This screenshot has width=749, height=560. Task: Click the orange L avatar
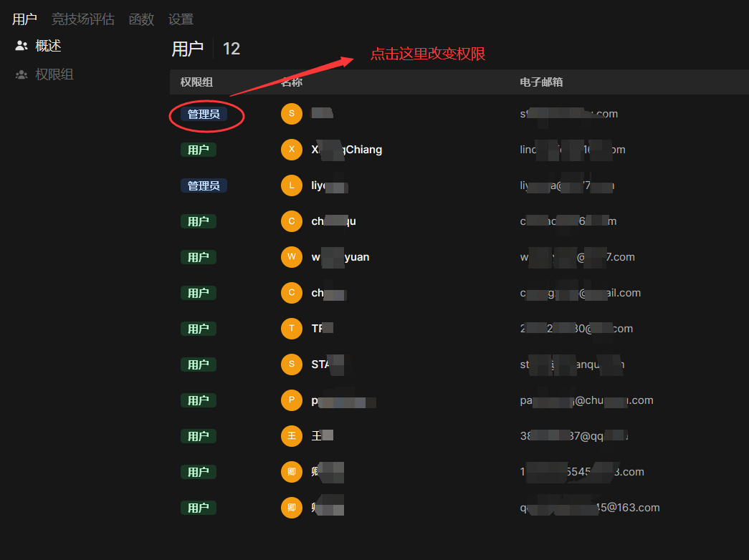pyautogui.click(x=292, y=185)
